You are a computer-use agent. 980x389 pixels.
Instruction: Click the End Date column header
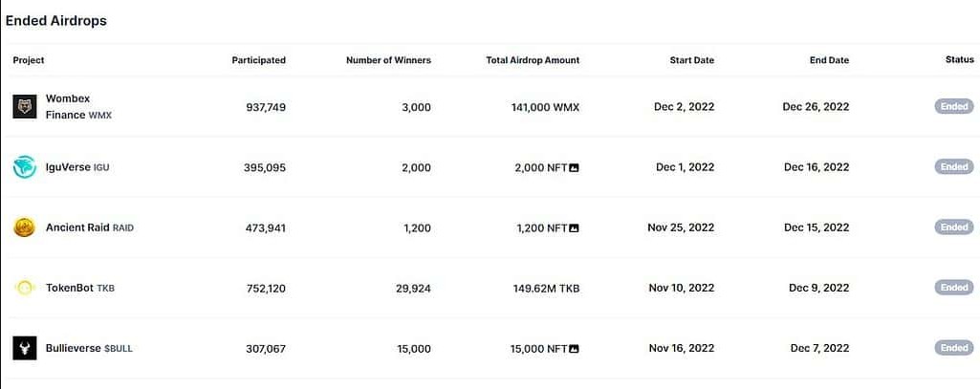pos(829,60)
